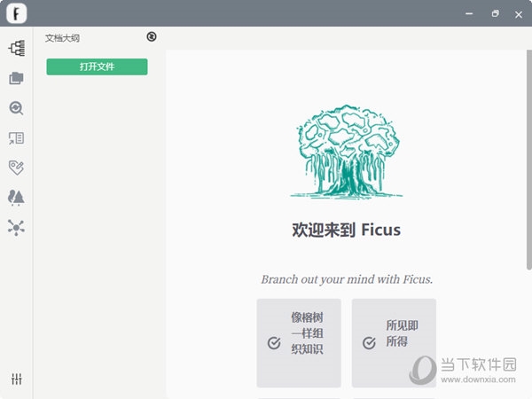Click the vertical scrollbar on the right edge

529,160
